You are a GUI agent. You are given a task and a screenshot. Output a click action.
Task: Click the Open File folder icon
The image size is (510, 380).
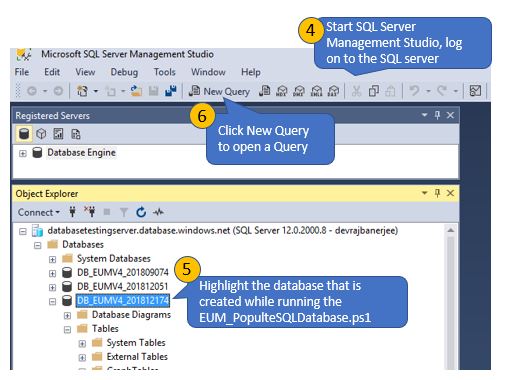point(136,91)
